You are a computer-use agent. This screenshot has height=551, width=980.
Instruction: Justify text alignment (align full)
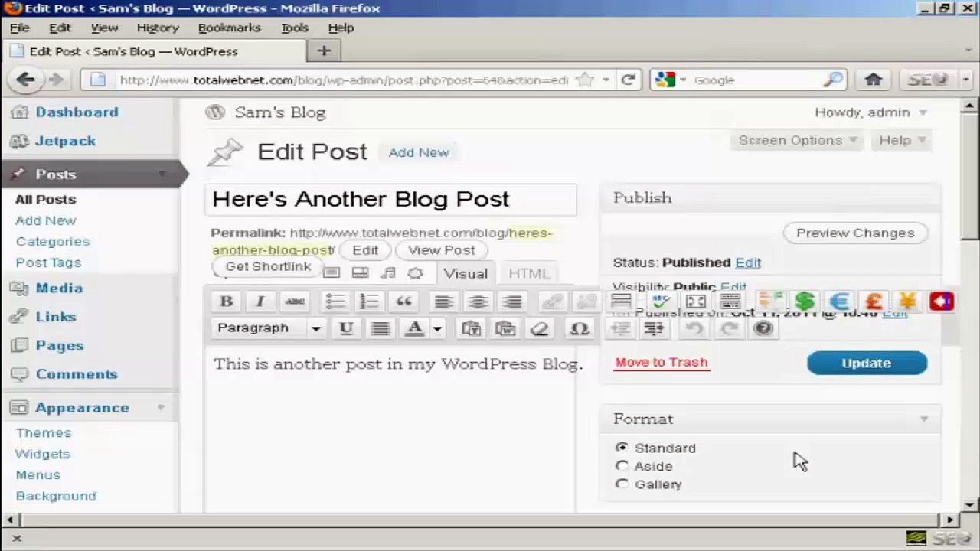coord(381,328)
